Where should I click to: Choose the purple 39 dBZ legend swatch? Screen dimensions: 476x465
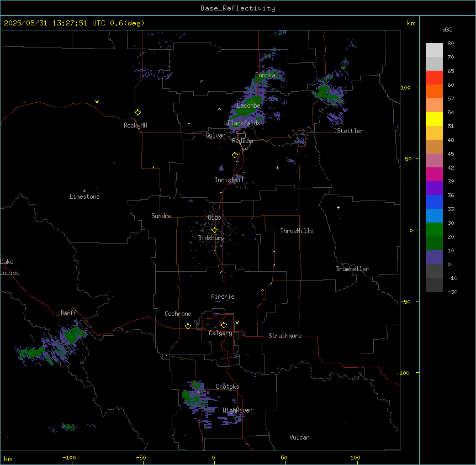coord(434,188)
